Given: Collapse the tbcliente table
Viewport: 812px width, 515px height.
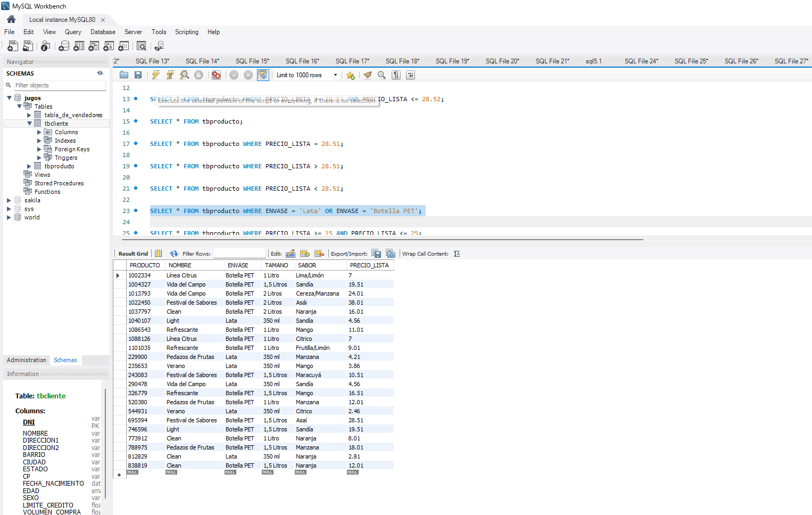Looking at the screenshot, I should coord(29,124).
